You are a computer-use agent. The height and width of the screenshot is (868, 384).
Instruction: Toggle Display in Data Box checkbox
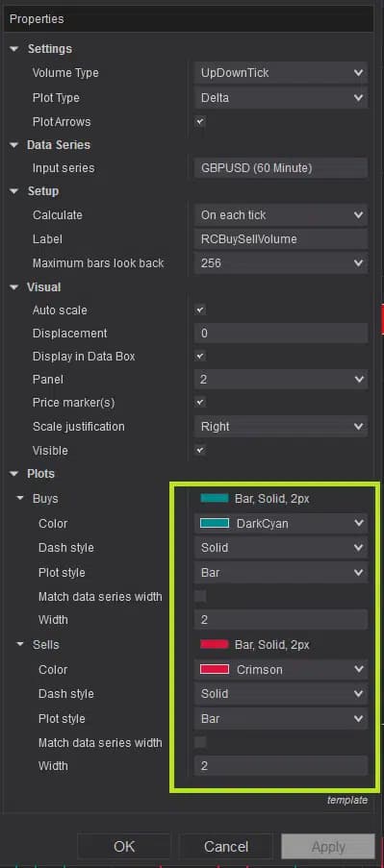point(200,357)
